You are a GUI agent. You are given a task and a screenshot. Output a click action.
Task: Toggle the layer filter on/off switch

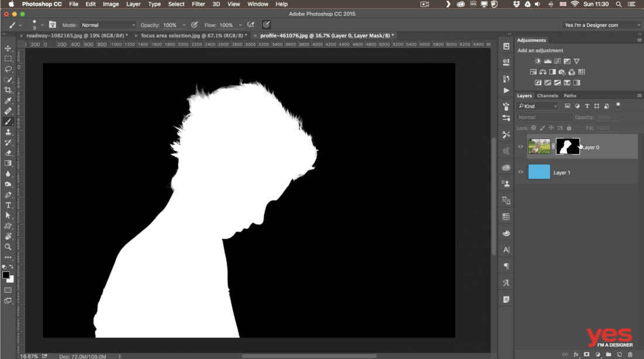click(618, 105)
